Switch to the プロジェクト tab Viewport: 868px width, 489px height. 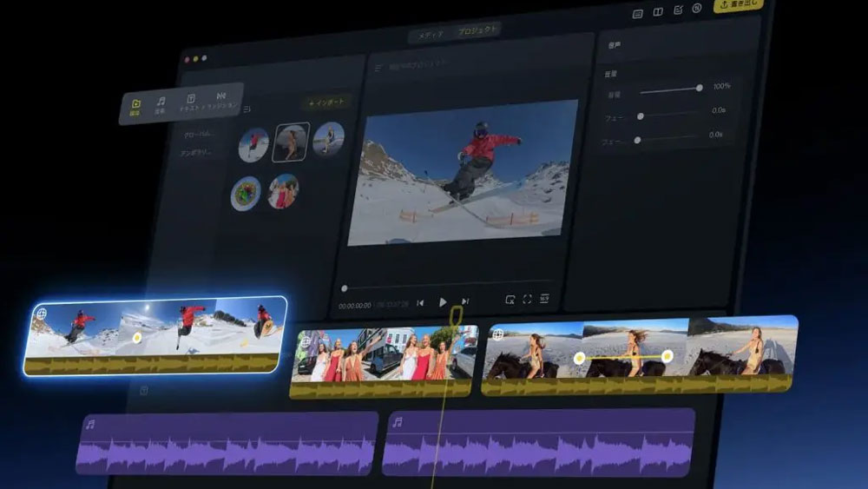click(478, 30)
